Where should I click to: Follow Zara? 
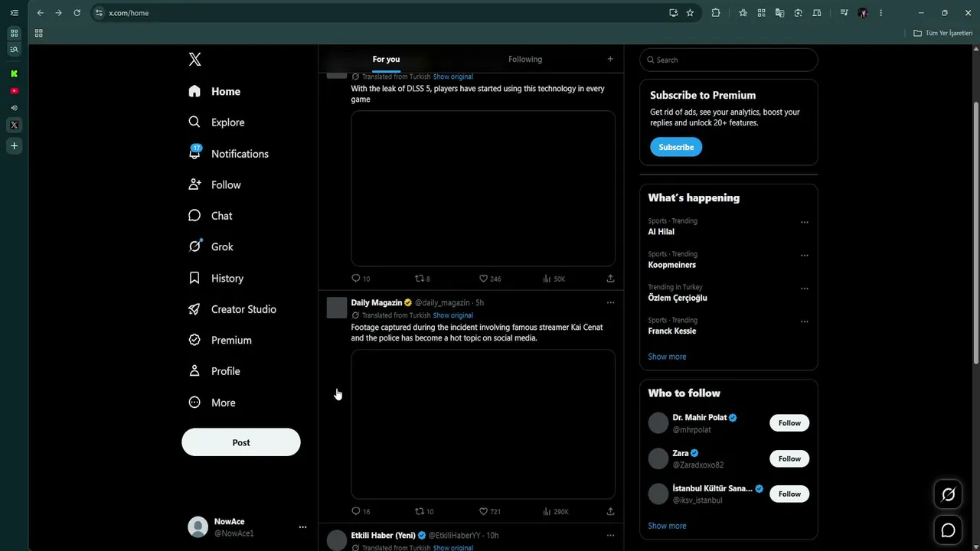pos(789,458)
